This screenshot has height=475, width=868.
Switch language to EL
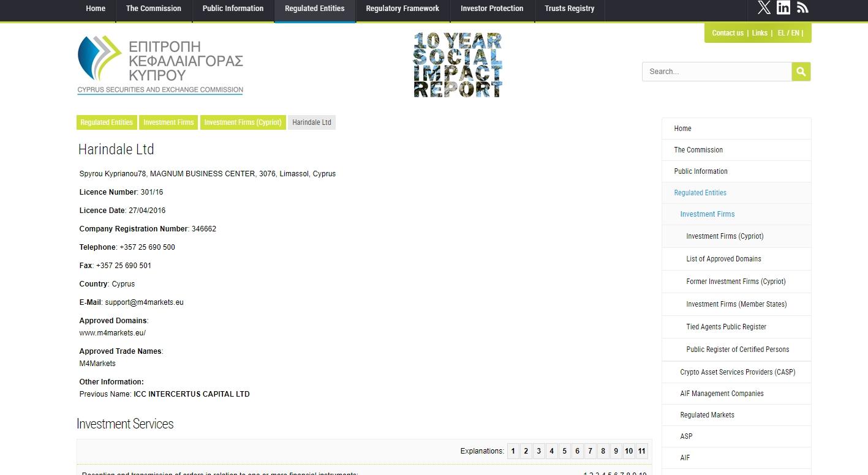(x=781, y=33)
